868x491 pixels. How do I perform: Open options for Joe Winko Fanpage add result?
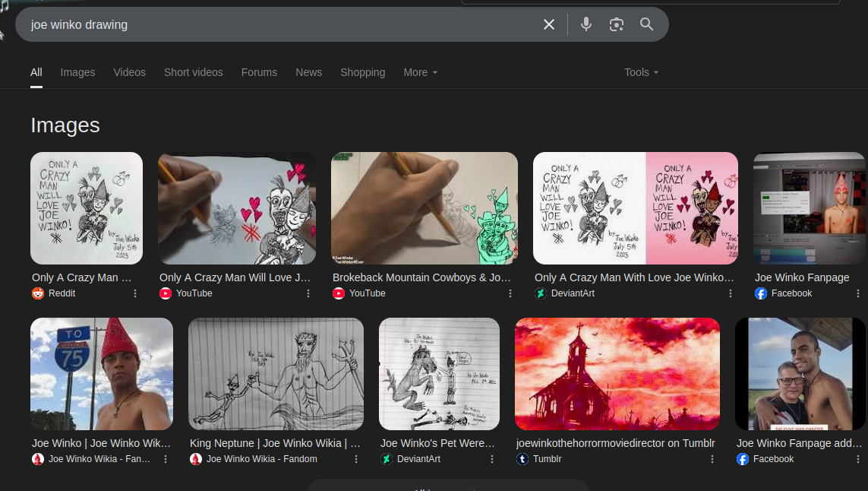858,459
